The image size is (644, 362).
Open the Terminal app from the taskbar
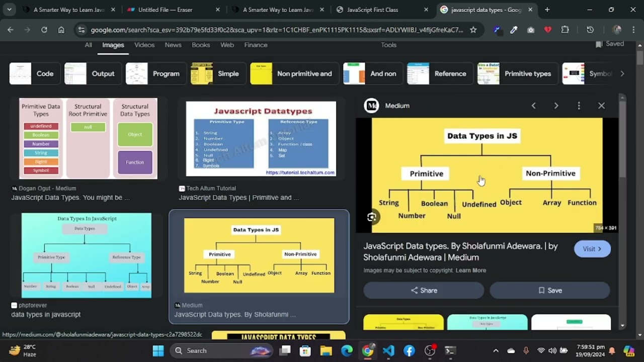pyautogui.click(x=450, y=350)
